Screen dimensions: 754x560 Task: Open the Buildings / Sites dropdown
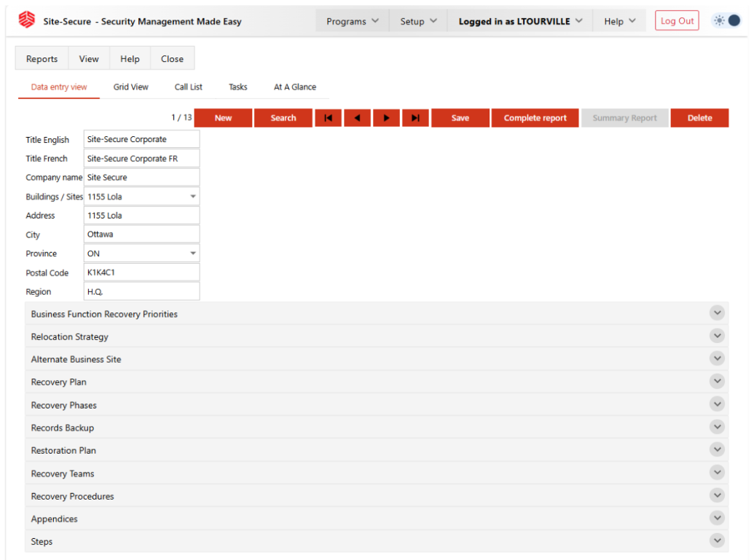[x=193, y=197]
